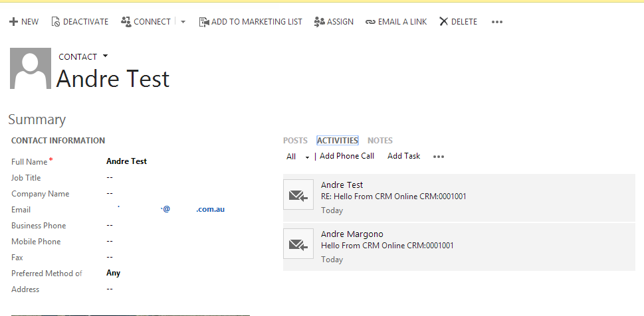Click the email icon for Andre Test activity

point(298,195)
